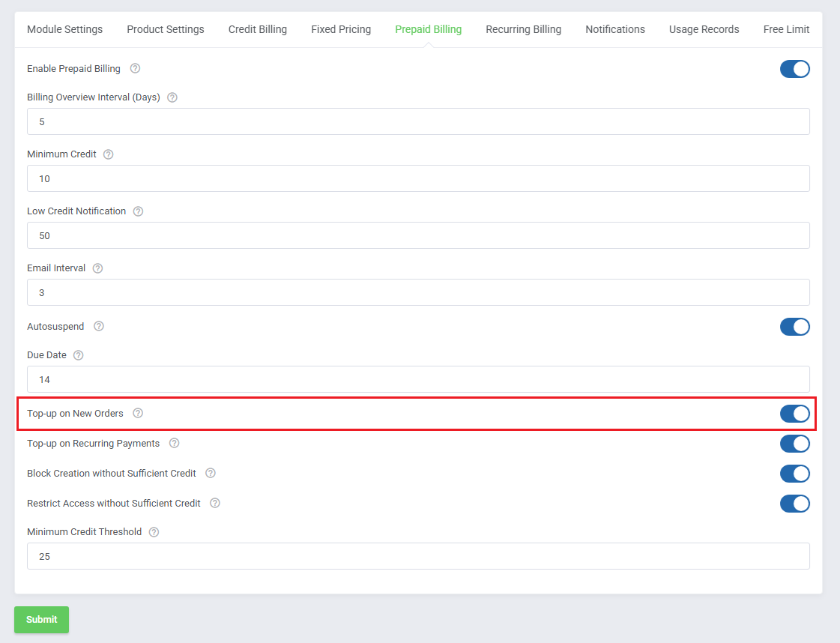Disable the Enable Prepaid Billing toggle
Viewport: 840px width, 643px height.
pos(794,69)
